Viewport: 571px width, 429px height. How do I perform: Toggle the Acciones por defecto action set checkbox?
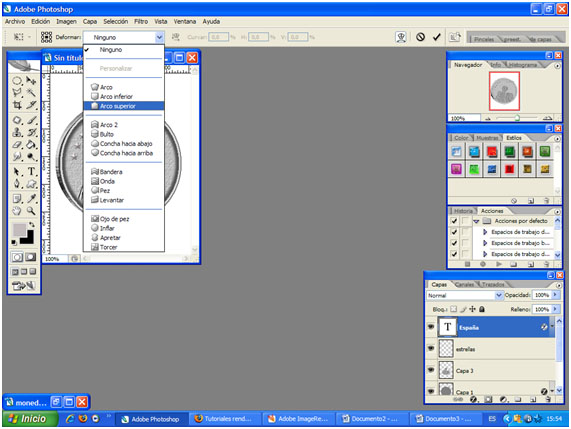(454, 221)
